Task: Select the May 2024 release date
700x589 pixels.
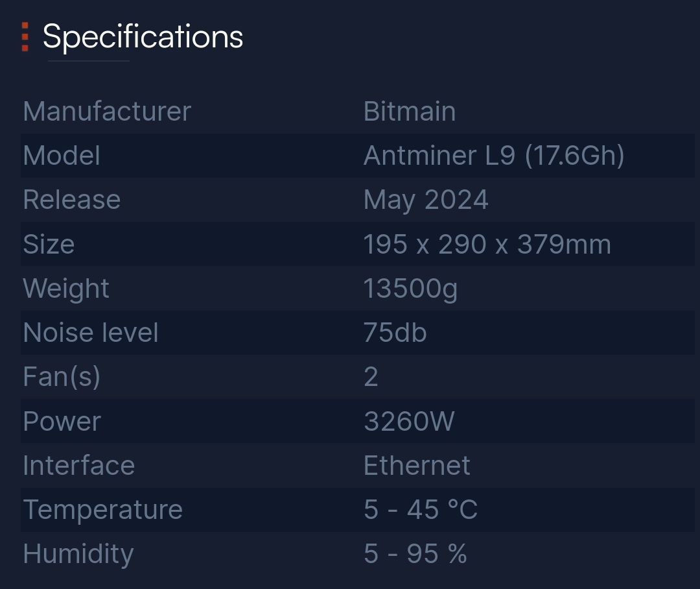Action: [x=425, y=200]
